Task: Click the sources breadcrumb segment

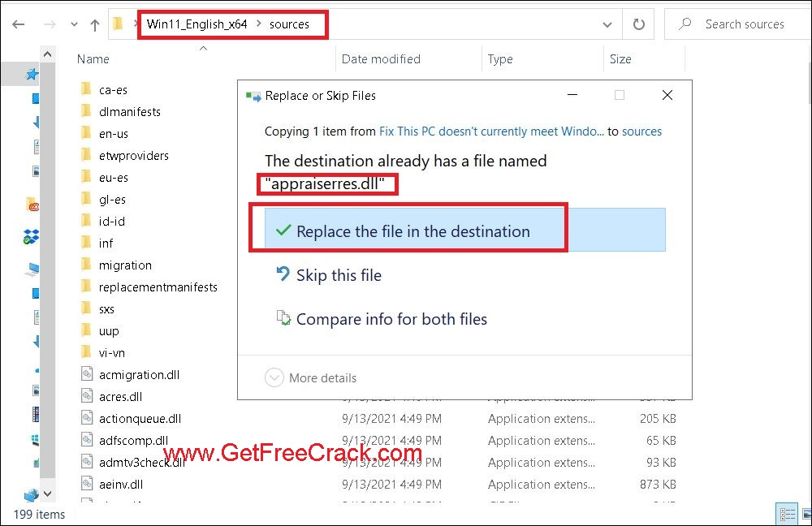Action: (289, 24)
